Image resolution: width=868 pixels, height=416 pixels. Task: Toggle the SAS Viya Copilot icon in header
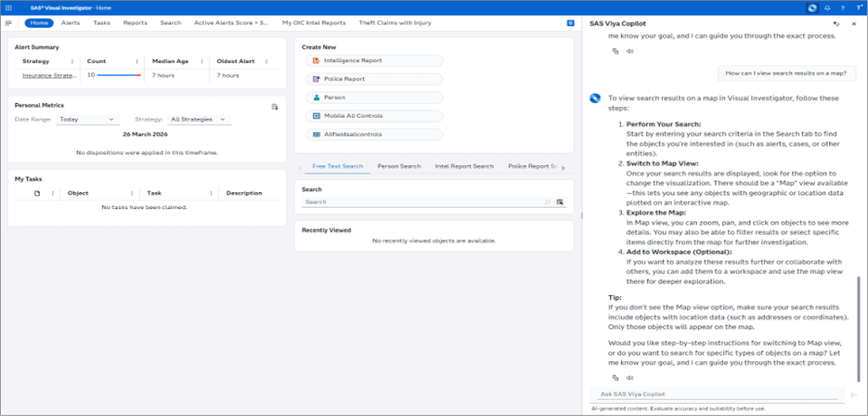pyautogui.click(x=812, y=7)
